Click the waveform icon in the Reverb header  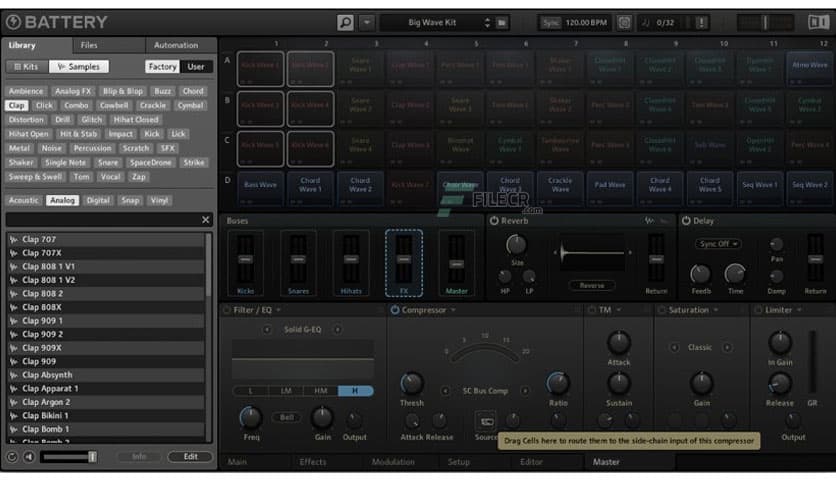click(649, 221)
